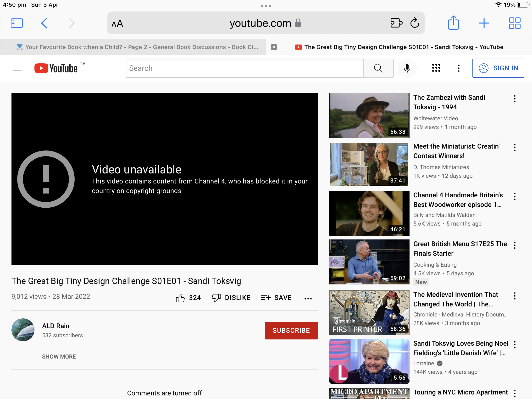
Task: Click the YouTube logo
Action: click(56, 68)
